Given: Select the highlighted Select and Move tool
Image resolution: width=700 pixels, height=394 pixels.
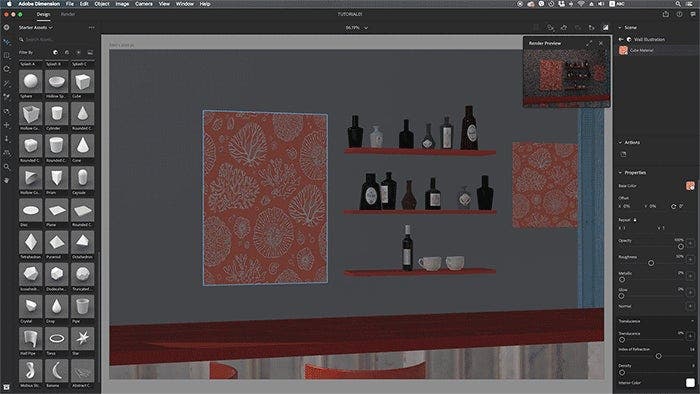Looking at the screenshot, I should tap(6, 42).
